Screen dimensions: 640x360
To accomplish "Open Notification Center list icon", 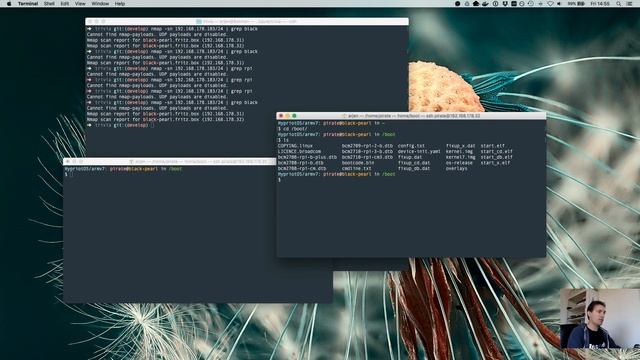I will [x=630, y=4].
